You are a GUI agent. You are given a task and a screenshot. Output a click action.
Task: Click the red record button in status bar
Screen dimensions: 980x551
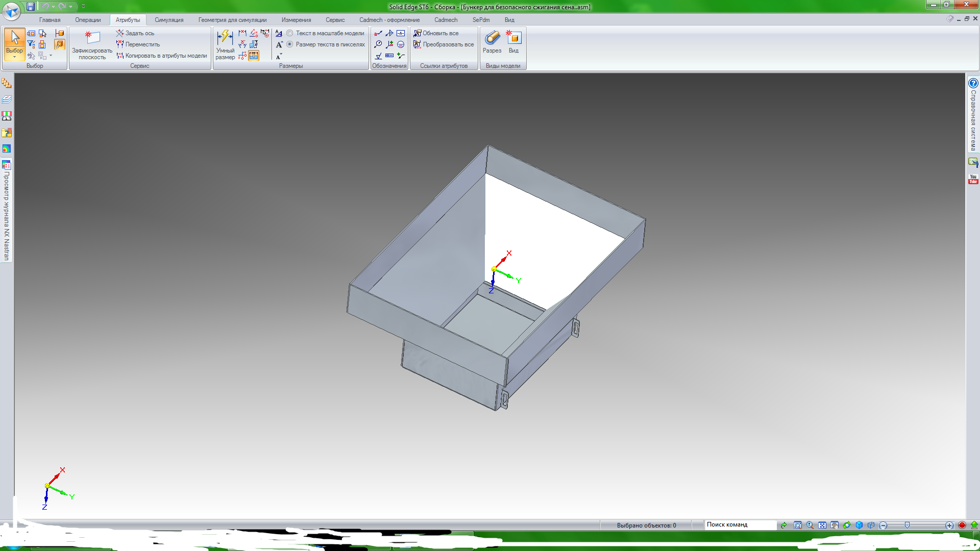click(x=962, y=525)
